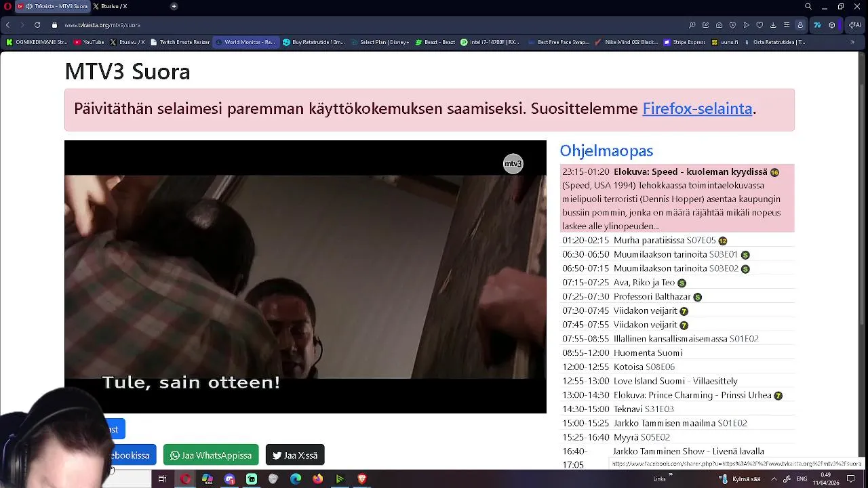Share via Jaa X:ssä button
The width and height of the screenshot is (868, 488).
[x=295, y=455]
